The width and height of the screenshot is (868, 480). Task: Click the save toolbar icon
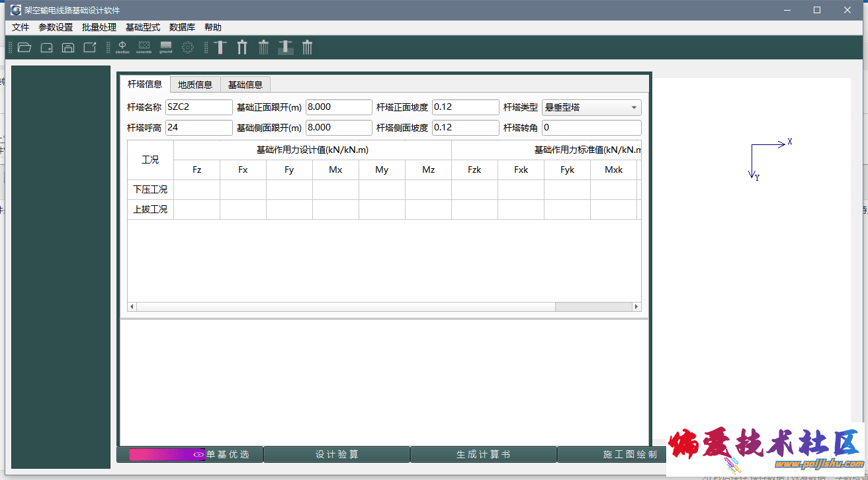(x=68, y=48)
